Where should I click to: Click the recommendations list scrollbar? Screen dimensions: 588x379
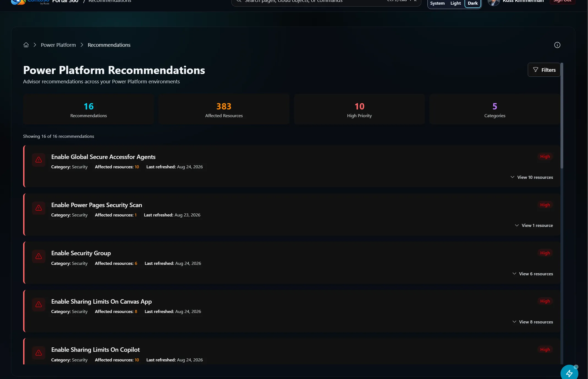[x=562, y=116]
